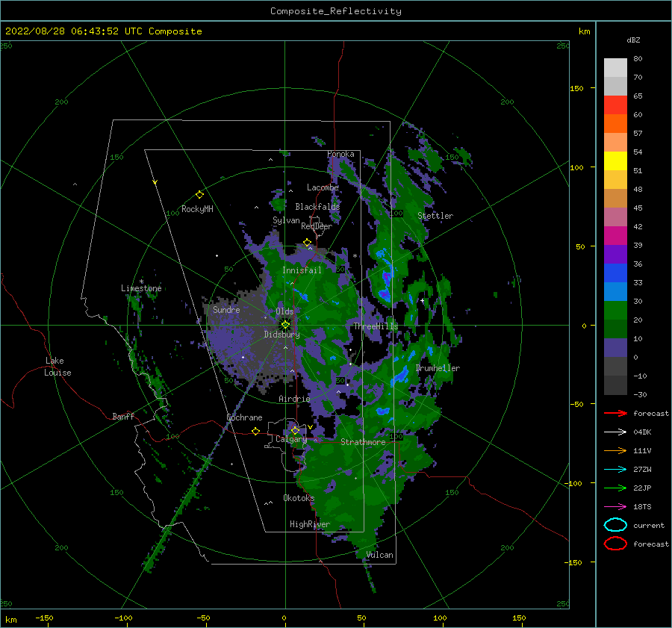
Task: Click the Drumheller city label
Action: (438, 368)
